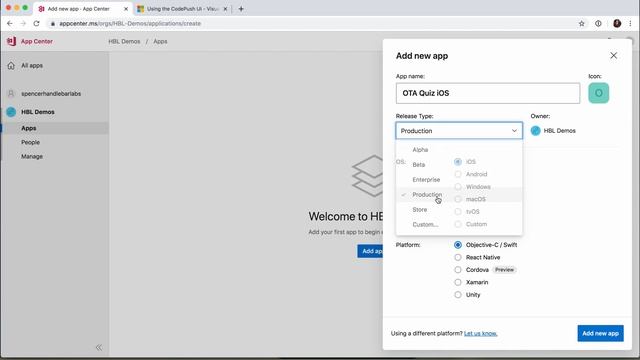Click HBL Demos owner name text
640x360 pixels.
(560, 131)
